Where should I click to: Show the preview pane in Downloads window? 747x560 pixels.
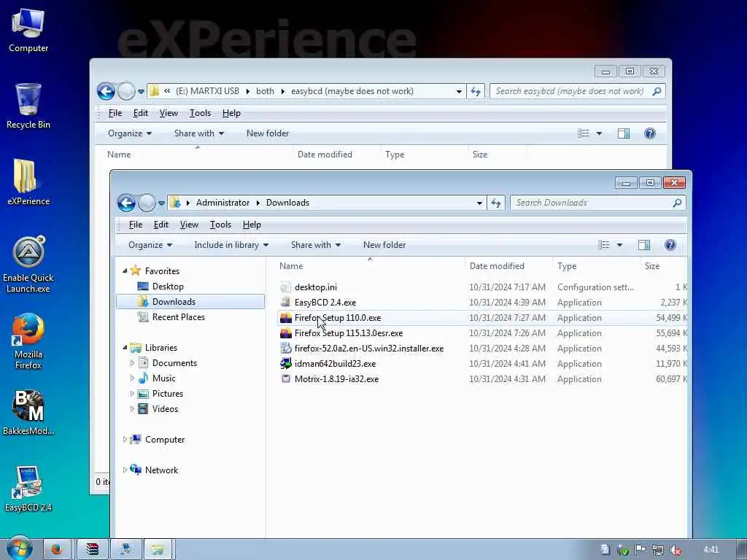coord(644,245)
